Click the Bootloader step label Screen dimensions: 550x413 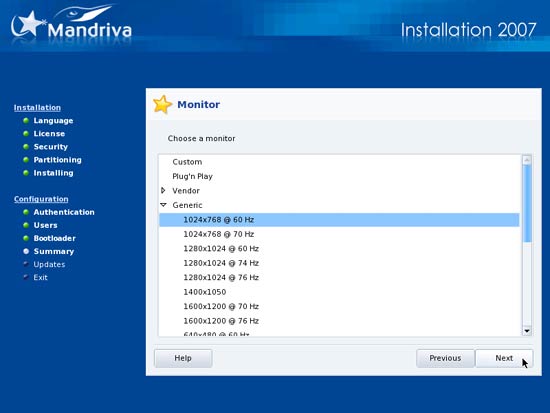click(54, 238)
